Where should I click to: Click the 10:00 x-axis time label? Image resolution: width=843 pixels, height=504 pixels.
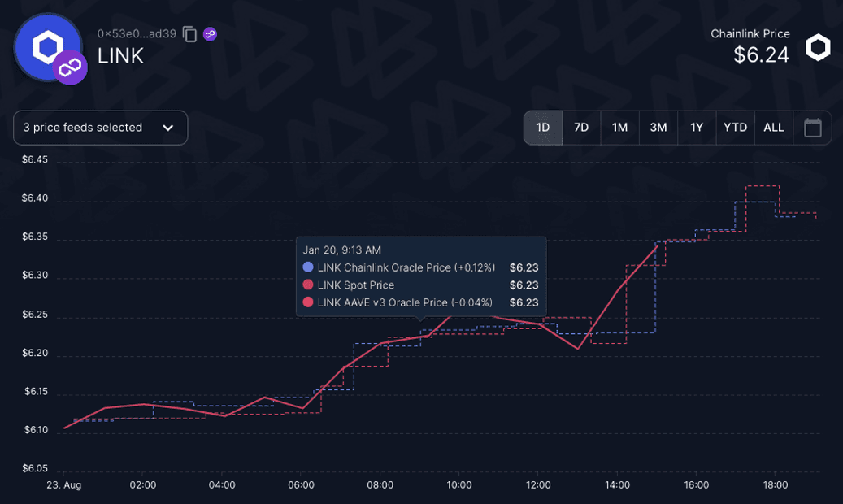pyautogui.click(x=459, y=485)
